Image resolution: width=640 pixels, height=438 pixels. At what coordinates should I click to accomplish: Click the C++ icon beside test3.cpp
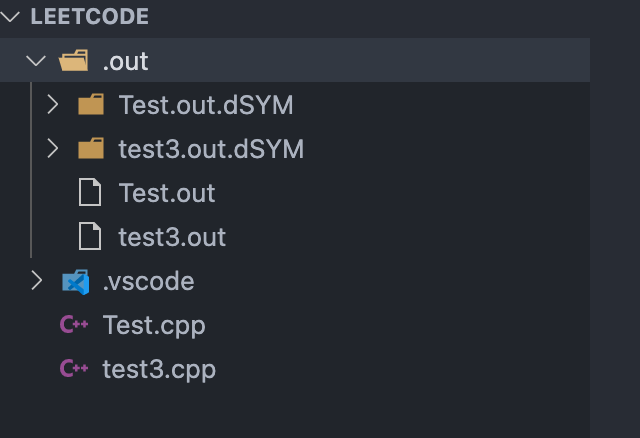(74, 369)
